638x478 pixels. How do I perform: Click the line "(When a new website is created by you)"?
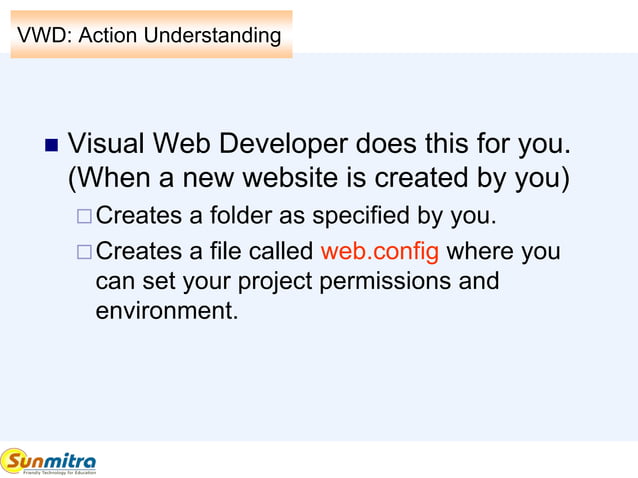tap(319, 178)
